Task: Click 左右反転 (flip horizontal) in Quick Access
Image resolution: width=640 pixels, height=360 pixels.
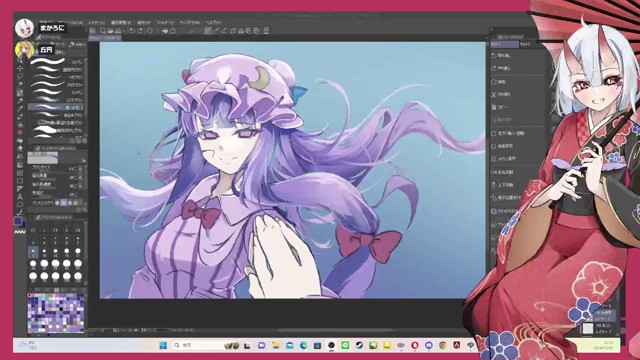Action: tap(502, 172)
